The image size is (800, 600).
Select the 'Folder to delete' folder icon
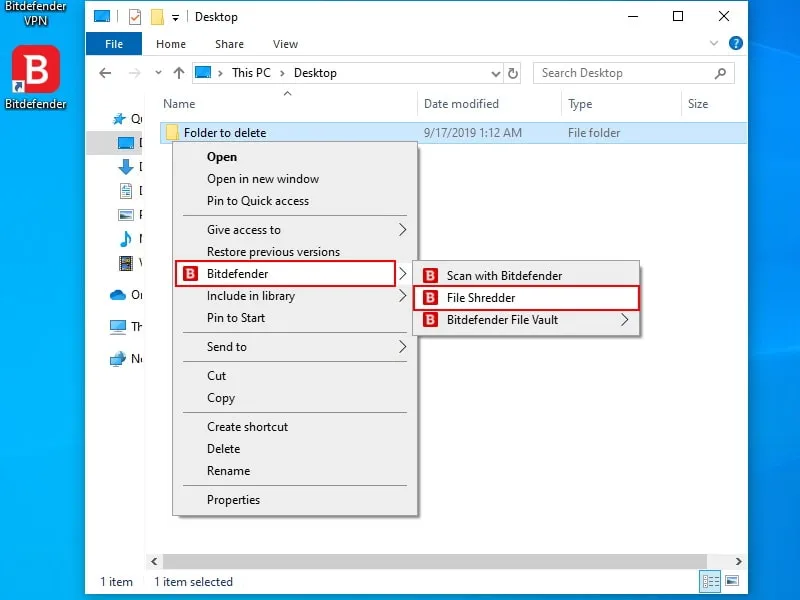point(172,133)
